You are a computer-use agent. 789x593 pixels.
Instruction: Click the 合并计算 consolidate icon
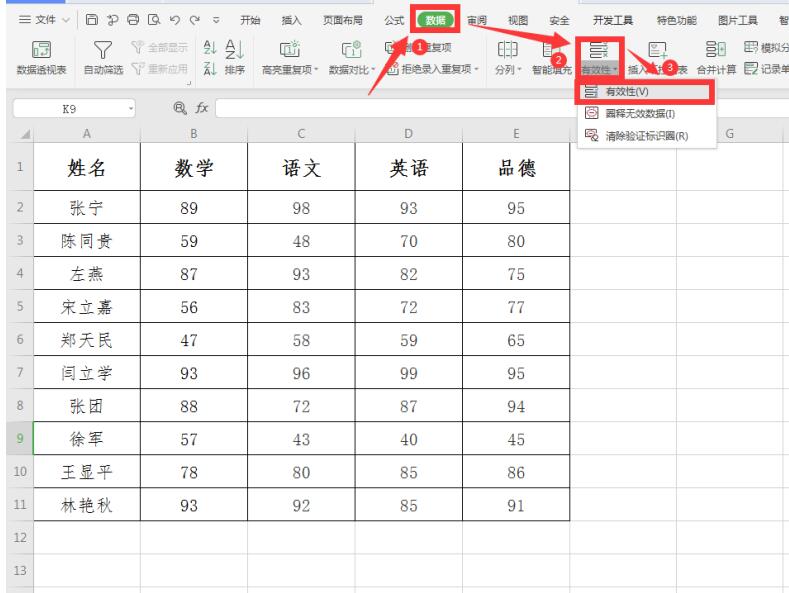[716, 49]
